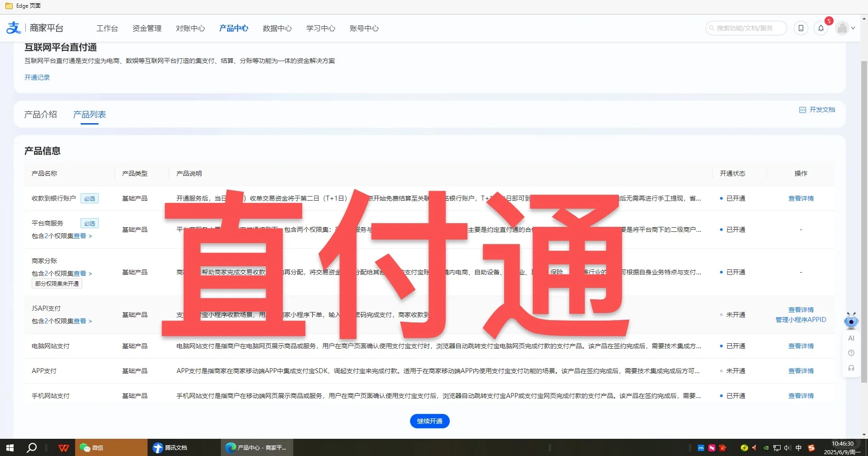868x456 pixels.
Task: Open network status tray icon
Action: point(777,448)
